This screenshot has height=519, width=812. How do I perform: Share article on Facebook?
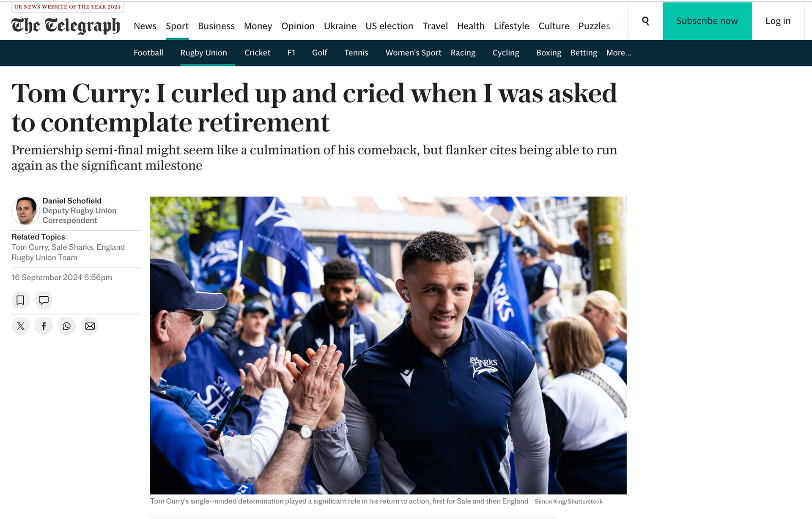44,326
